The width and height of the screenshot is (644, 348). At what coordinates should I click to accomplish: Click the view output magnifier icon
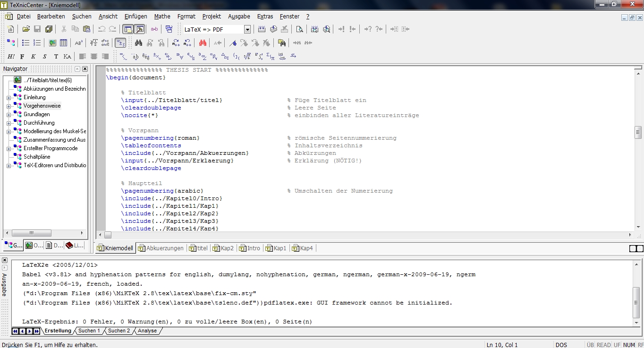point(299,29)
